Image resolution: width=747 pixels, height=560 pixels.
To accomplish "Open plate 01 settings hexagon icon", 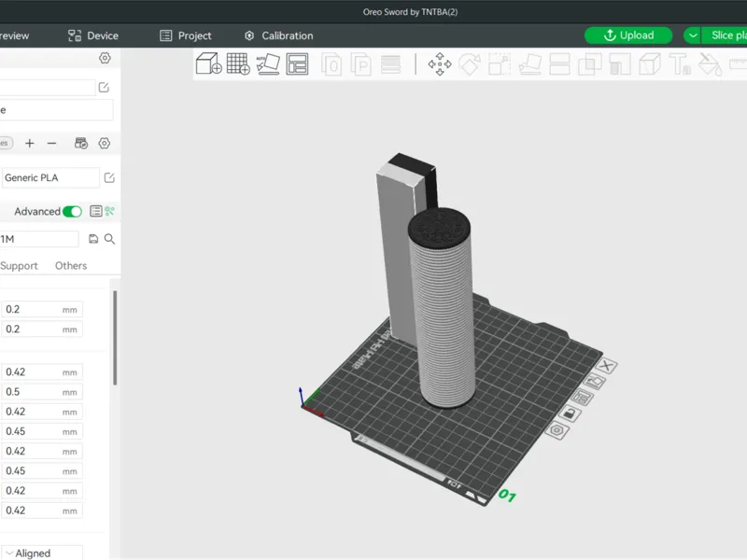I will pyautogui.click(x=557, y=430).
